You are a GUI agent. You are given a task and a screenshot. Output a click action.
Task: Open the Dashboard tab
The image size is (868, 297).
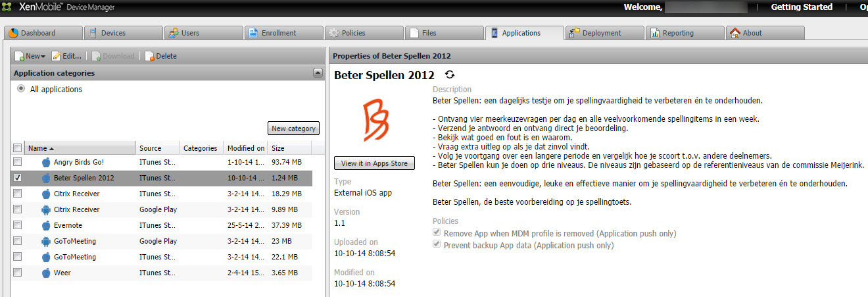click(43, 33)
